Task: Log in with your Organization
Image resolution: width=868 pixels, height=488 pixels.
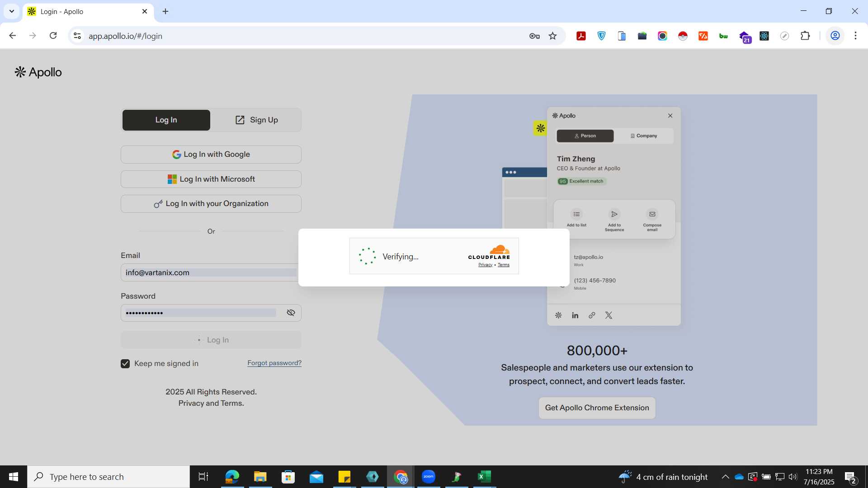Action: [211, 204]
